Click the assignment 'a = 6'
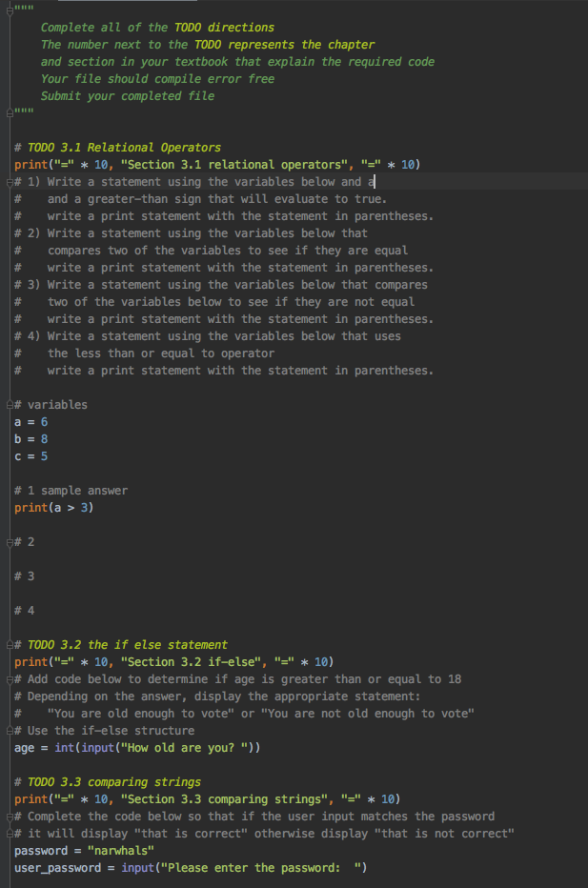Screen dimensions: 588x888 coord(30,422)
